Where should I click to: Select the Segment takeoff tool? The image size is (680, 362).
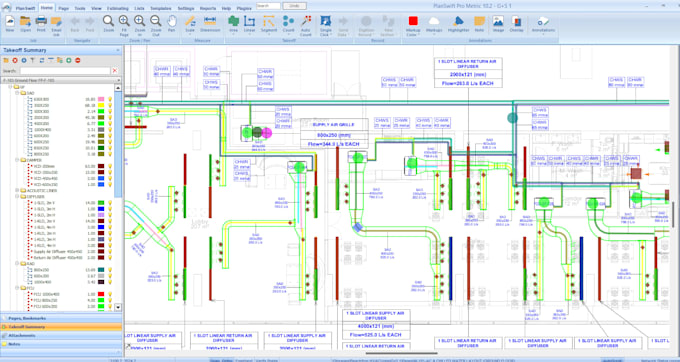tap(269, 21)
